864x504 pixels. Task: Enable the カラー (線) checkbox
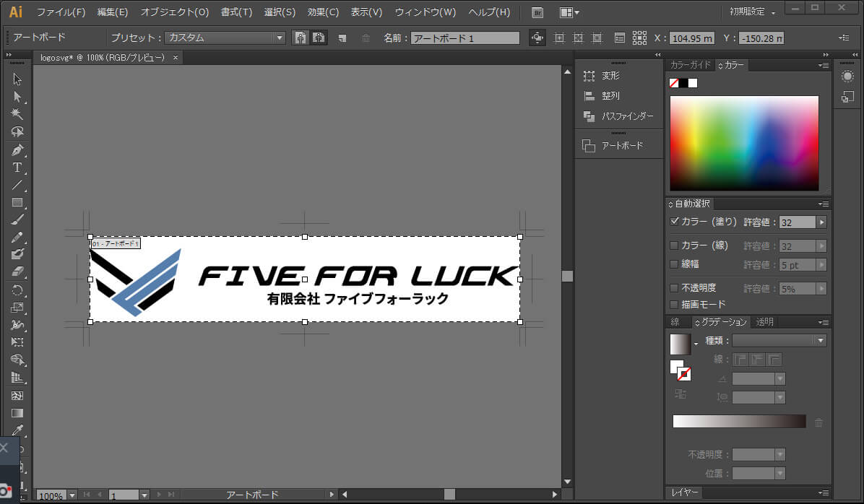[674, 245]
